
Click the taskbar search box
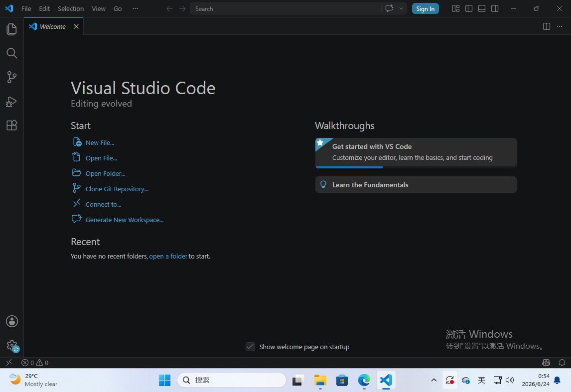click(232, 380)
